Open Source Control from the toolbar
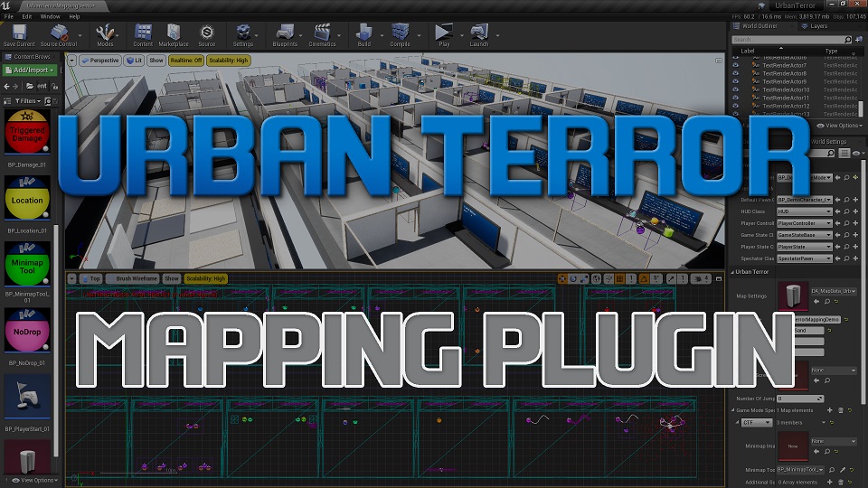 tap(58, 35)
